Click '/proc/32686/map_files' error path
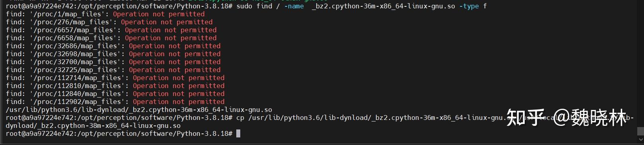This screenshot has width=644, height=145. 75,46
